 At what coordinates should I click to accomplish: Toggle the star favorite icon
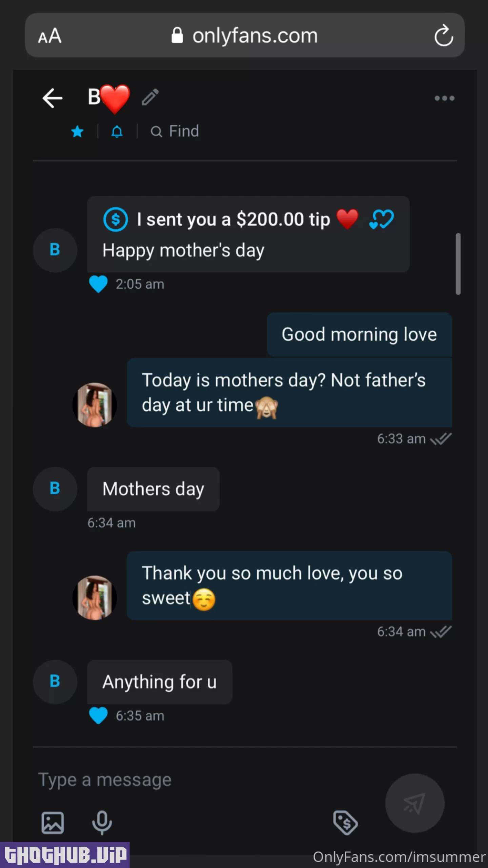[x=78, y=132]
